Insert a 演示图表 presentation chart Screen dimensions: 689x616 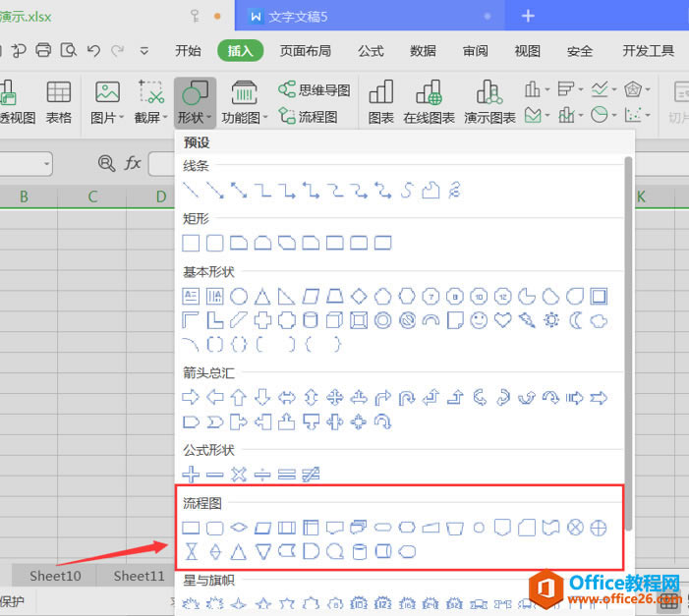click(489, 103)
